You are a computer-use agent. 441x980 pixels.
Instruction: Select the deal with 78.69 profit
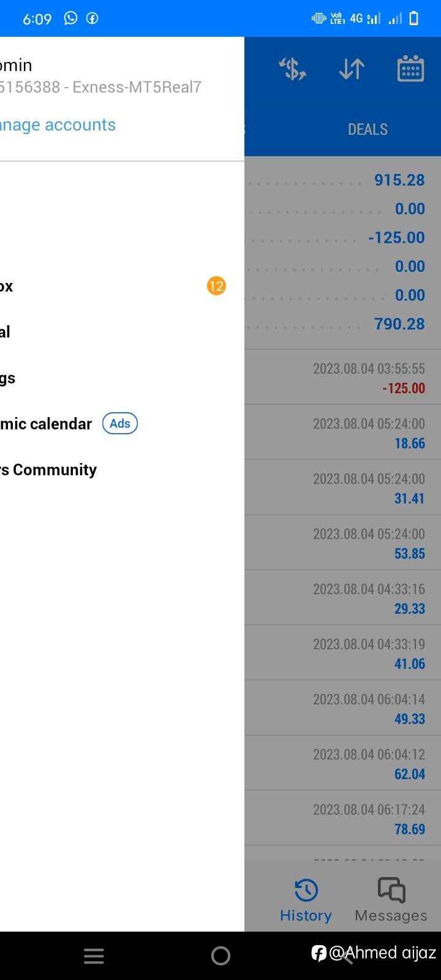tap(343, 818)
